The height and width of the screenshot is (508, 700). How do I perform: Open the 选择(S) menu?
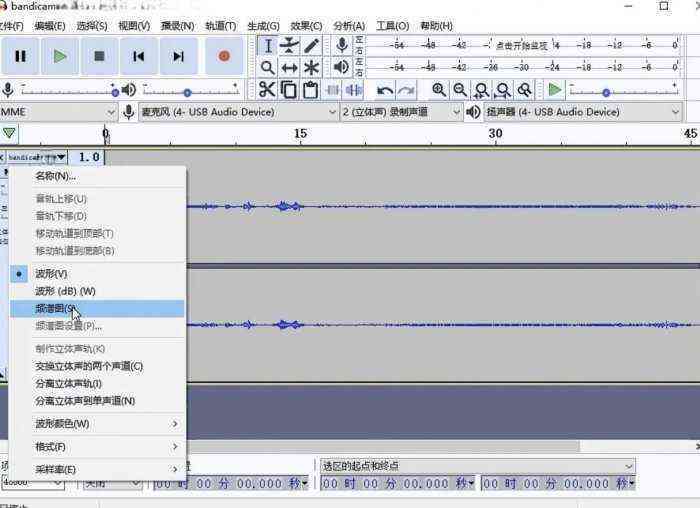pos(92,26)
